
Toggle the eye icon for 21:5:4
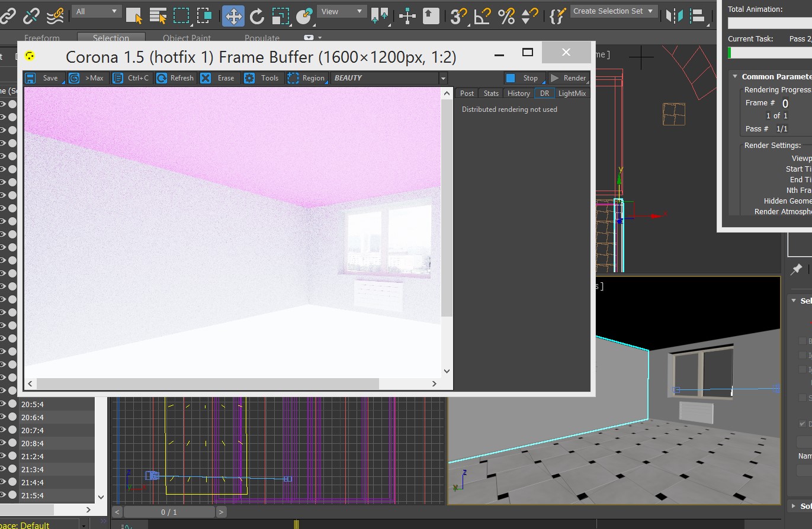click(3, 495)
